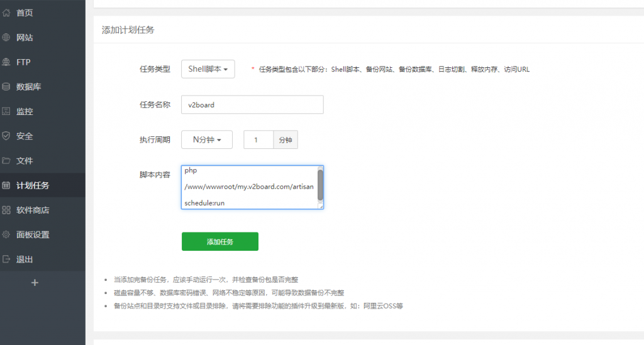Open the Shell脚本 task type dropdown
This screenshot has height=345, width=644.
point(208,69)
